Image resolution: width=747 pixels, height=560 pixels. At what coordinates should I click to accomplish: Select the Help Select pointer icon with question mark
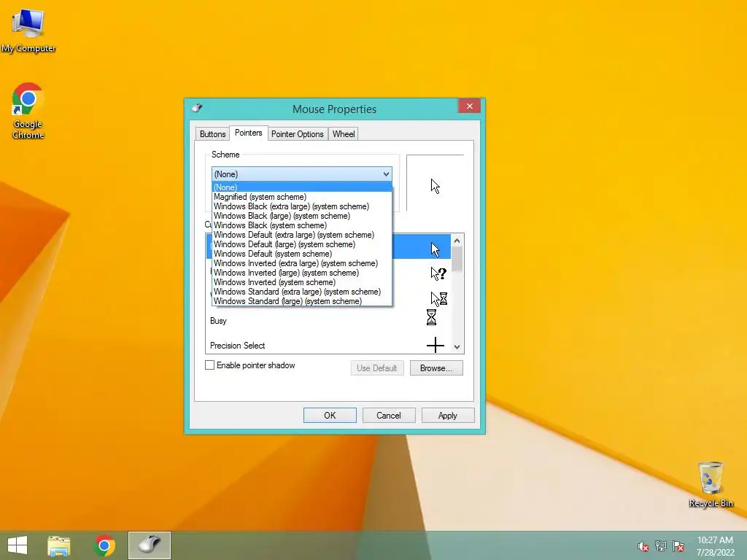(x=438, y=273)
